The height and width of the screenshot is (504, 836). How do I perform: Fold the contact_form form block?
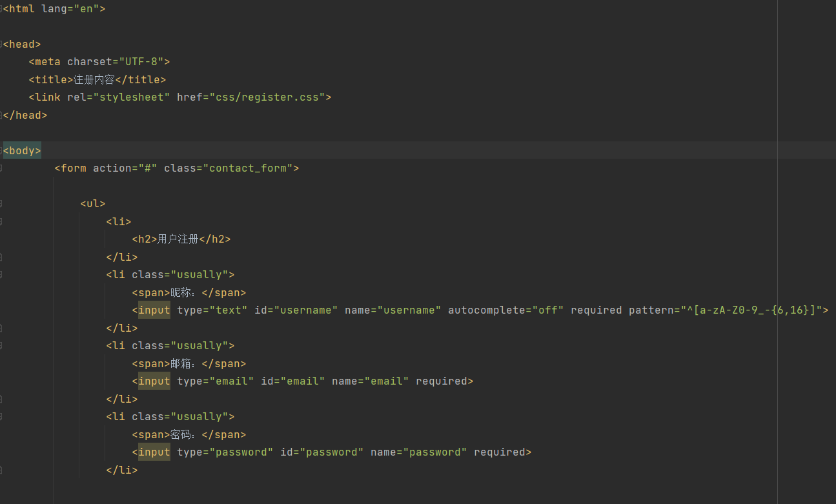click(x=1, y=168)
